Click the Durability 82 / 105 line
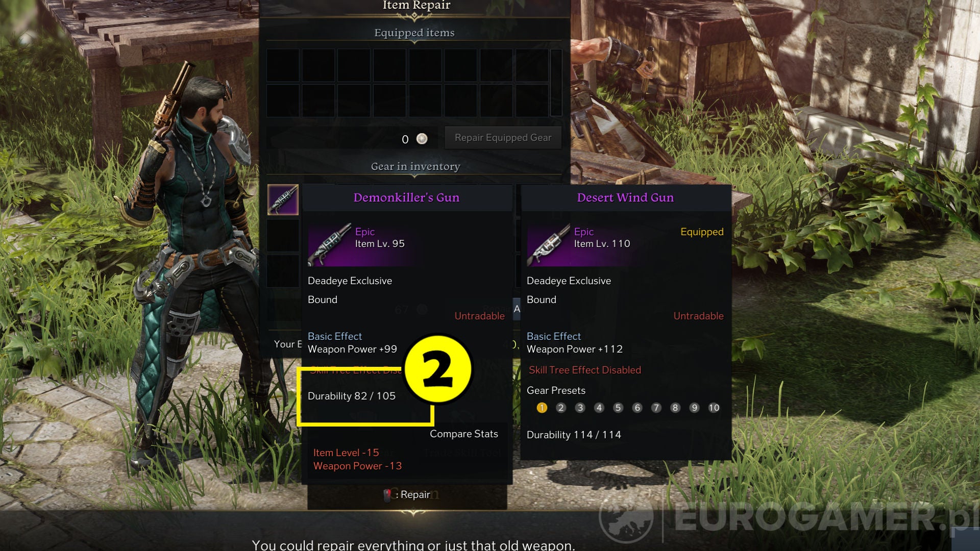The image size is (980, 551). 352,396
